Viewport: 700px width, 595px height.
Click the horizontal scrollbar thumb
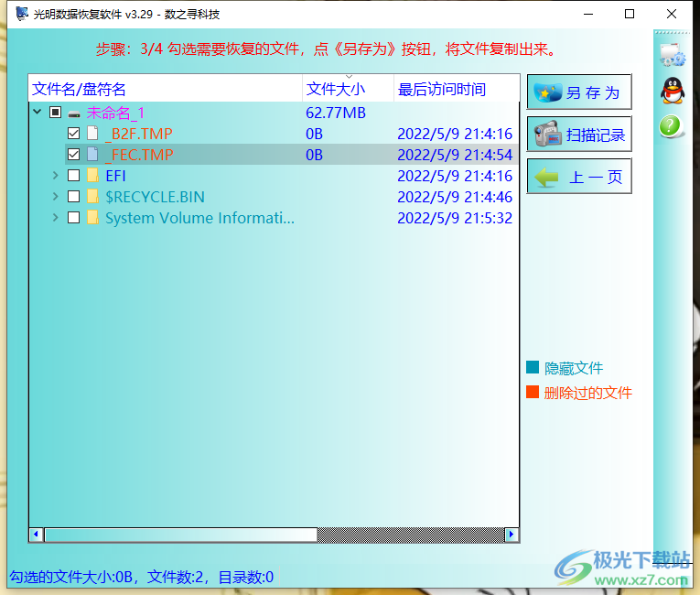click(181, 535)
